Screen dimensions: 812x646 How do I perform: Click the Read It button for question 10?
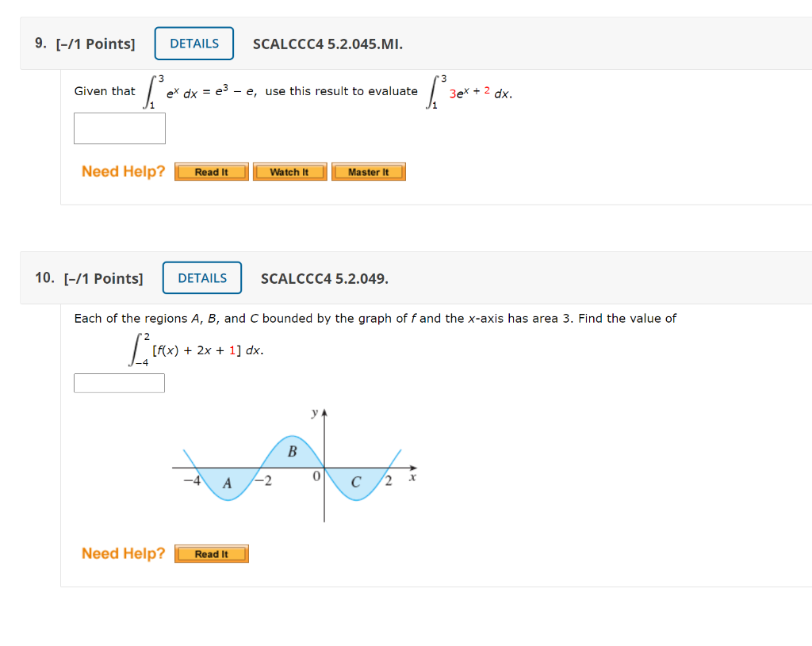[211, 553]
